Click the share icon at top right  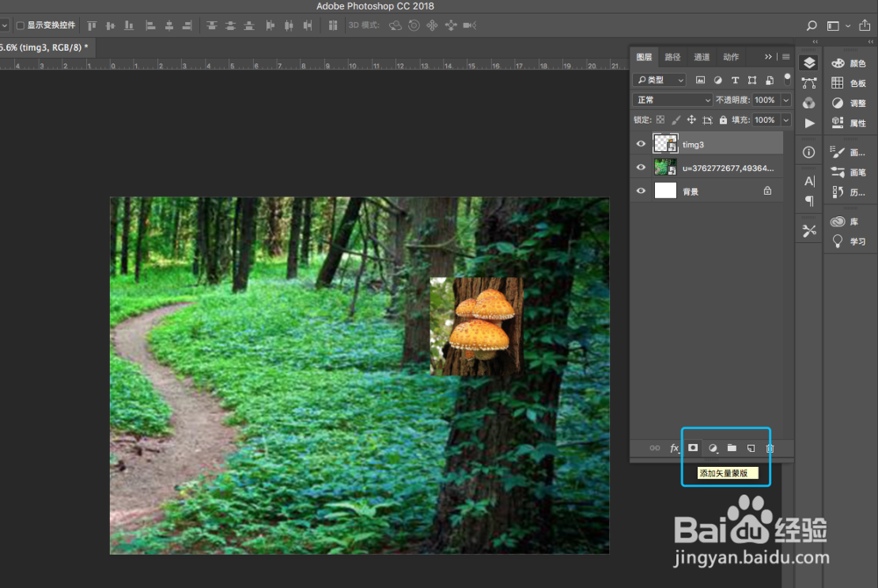pyautogui.click(x=865, y=25)
